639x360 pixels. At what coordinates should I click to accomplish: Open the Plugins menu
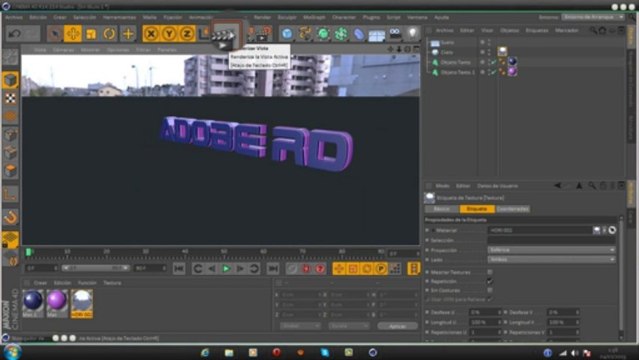[x=371, y=18]
